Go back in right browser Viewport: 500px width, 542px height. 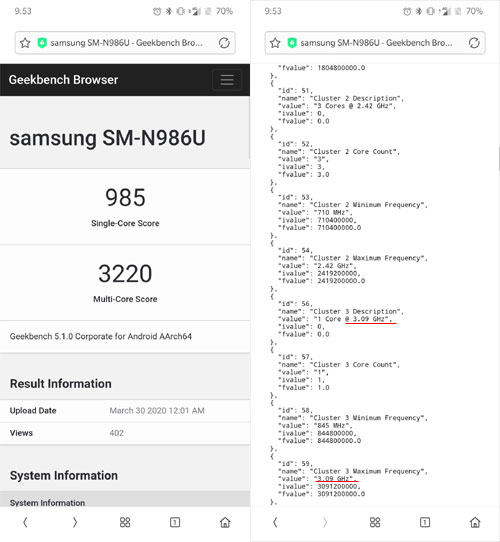pos(275,522)
